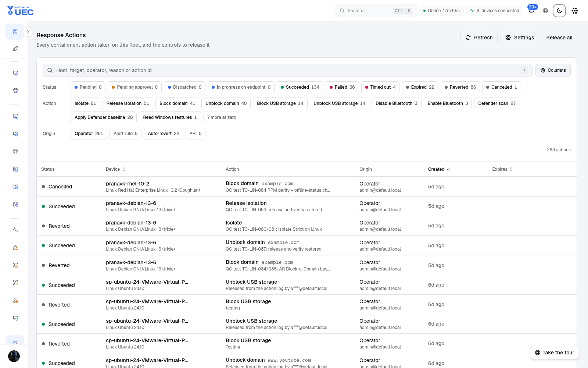Click the help lifebuoy icon in header

click(x=545, y=11)
